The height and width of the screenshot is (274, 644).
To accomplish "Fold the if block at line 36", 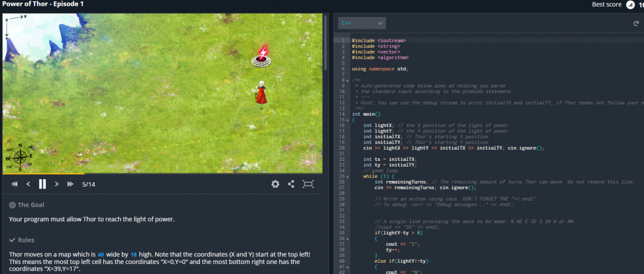I will (x=348, y=239).
